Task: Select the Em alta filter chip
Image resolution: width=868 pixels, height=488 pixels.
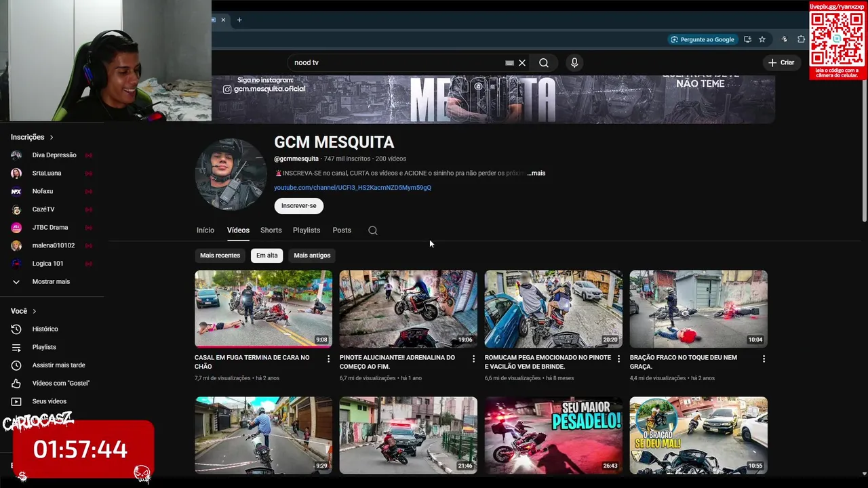Action: click(267, 256)
